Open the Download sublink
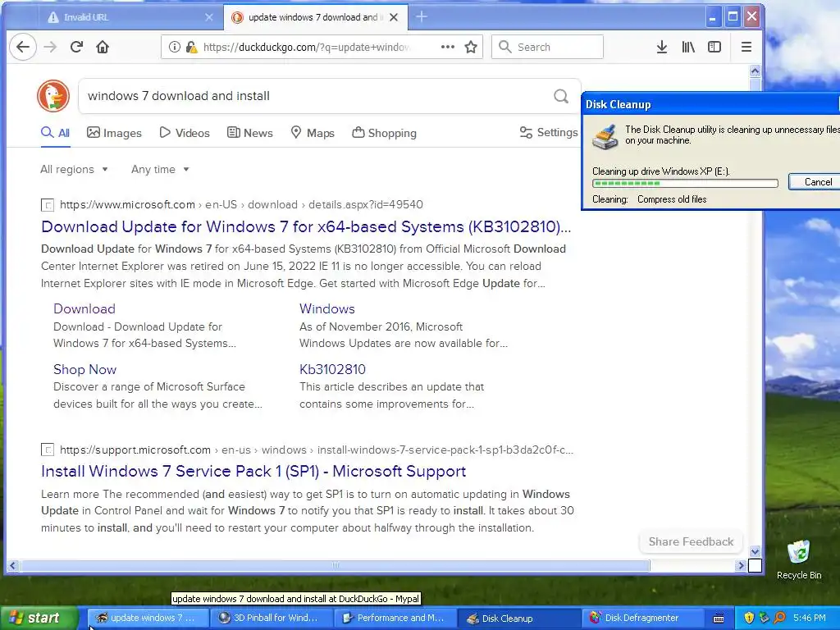Screen dimensions: 840x630 point(84,308)
